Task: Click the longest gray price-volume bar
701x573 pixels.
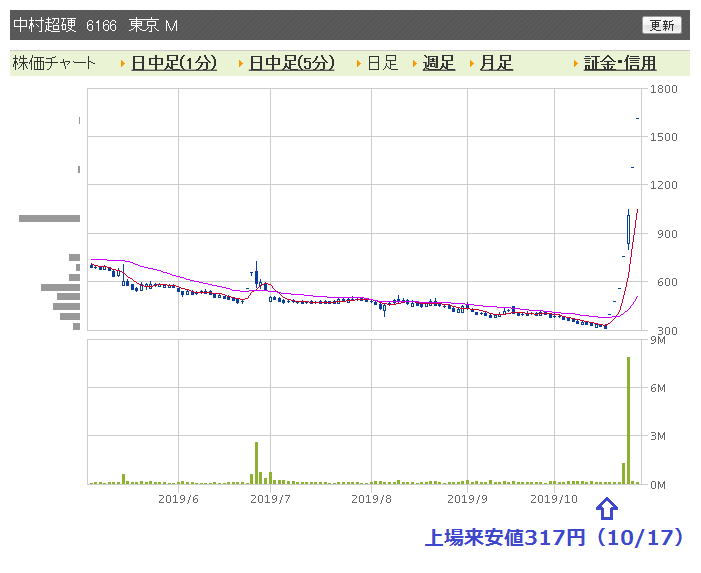Action: (49, 219)
